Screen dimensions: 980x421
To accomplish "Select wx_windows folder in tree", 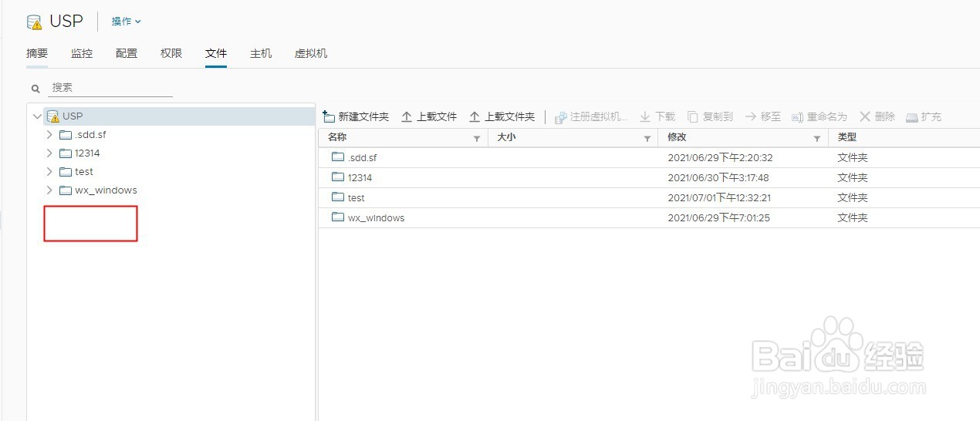I will click(98, 190).
